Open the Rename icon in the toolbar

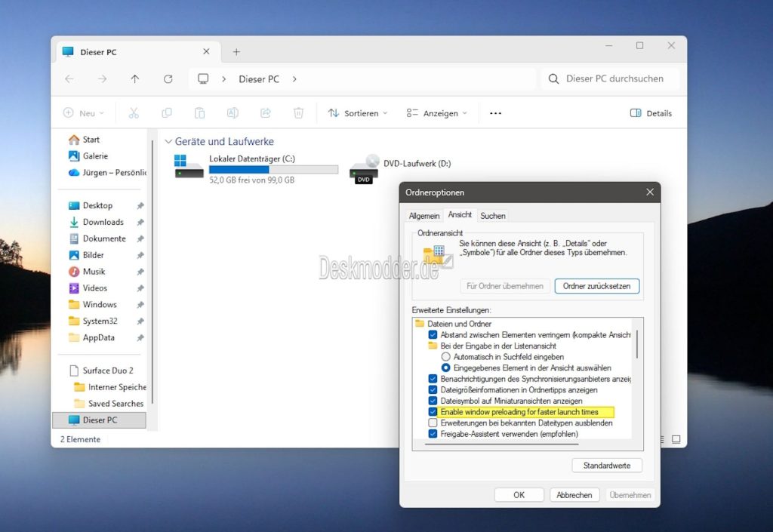pos(233,112)
